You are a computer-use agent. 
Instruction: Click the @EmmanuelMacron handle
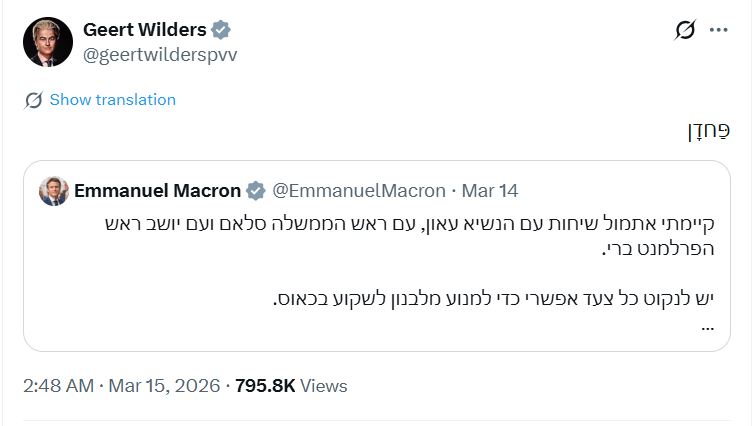pos(360,190)
